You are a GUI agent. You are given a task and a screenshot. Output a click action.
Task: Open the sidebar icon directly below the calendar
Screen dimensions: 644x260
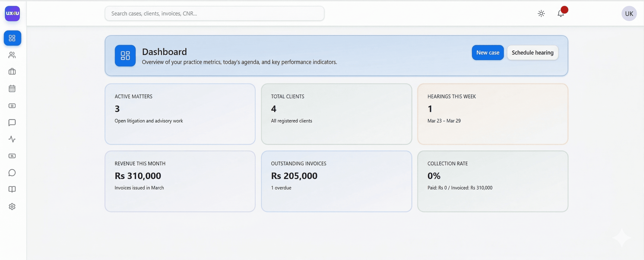[12, 106]
